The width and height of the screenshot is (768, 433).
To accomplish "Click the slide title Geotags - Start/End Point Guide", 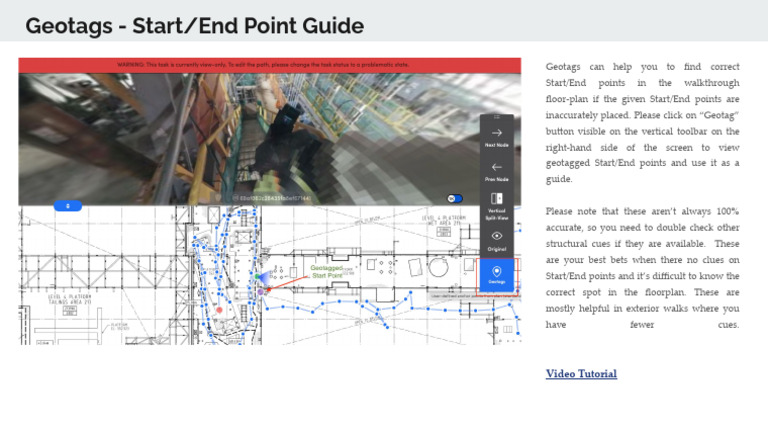I will [x=194, y=26].
